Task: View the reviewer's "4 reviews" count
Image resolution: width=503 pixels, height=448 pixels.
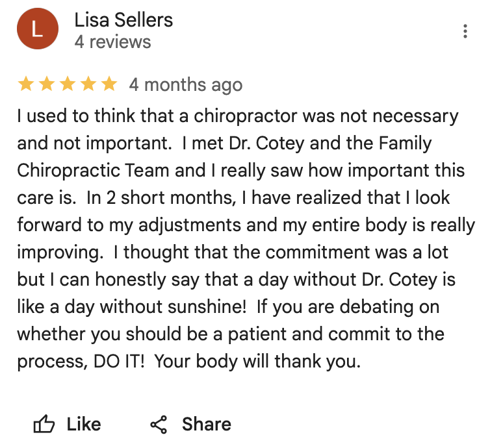Action: (x=112, y=42)
